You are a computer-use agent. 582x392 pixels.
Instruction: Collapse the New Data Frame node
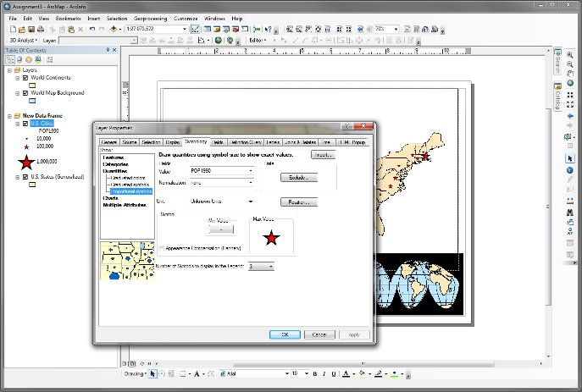9,116
